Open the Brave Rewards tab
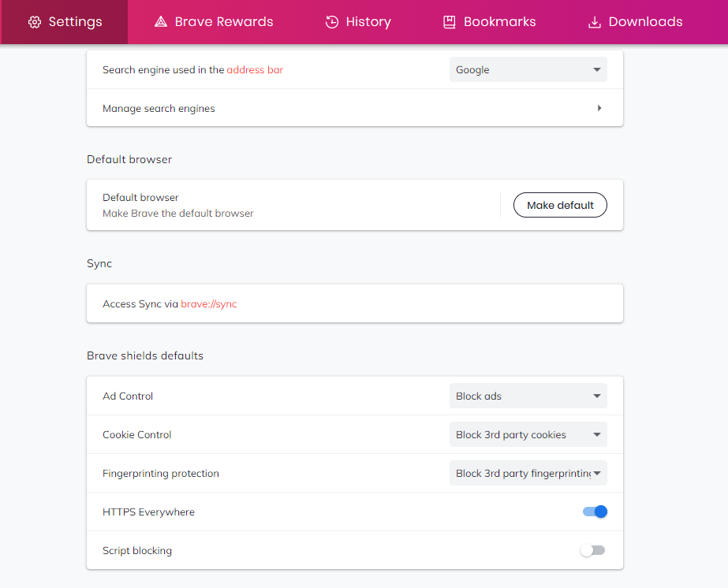 pyautogui.click(x=214, y=22)
